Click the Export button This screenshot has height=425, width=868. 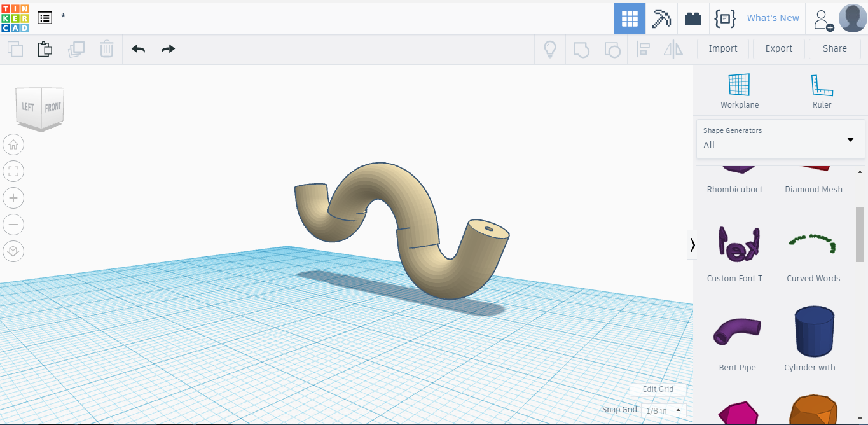point(779,48)
